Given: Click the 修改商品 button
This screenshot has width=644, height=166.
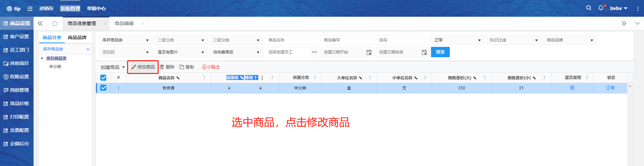Looking at the screenshot, I should [x=143, y=67].
